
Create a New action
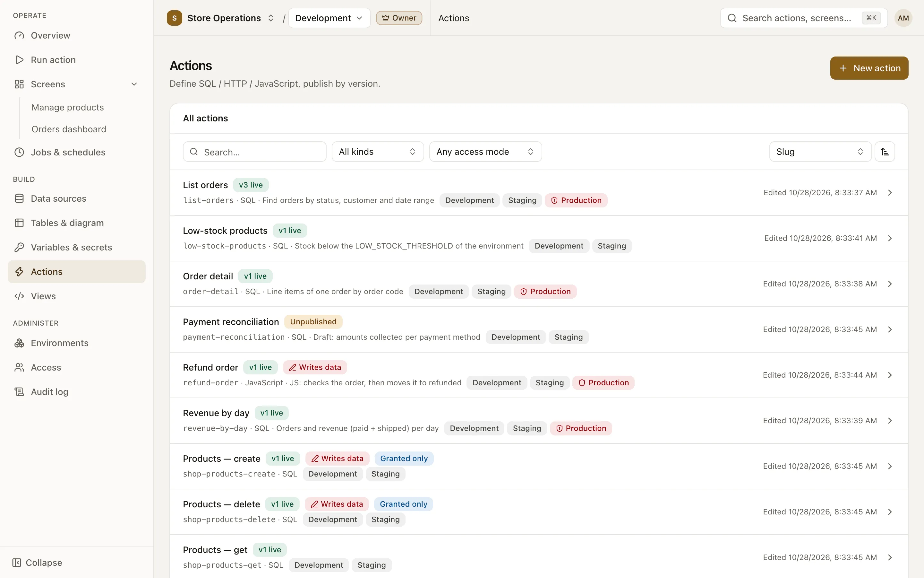click(869, 68)
